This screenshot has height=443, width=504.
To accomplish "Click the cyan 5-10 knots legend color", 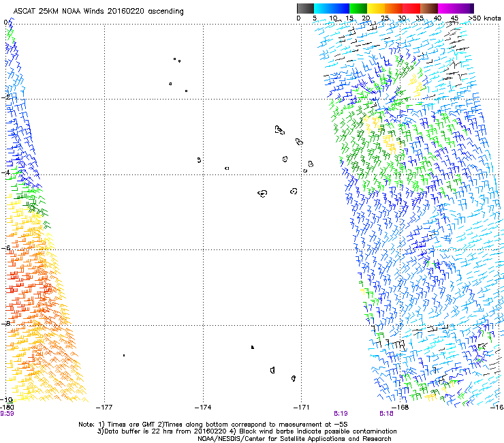I will tap(323, 8).
